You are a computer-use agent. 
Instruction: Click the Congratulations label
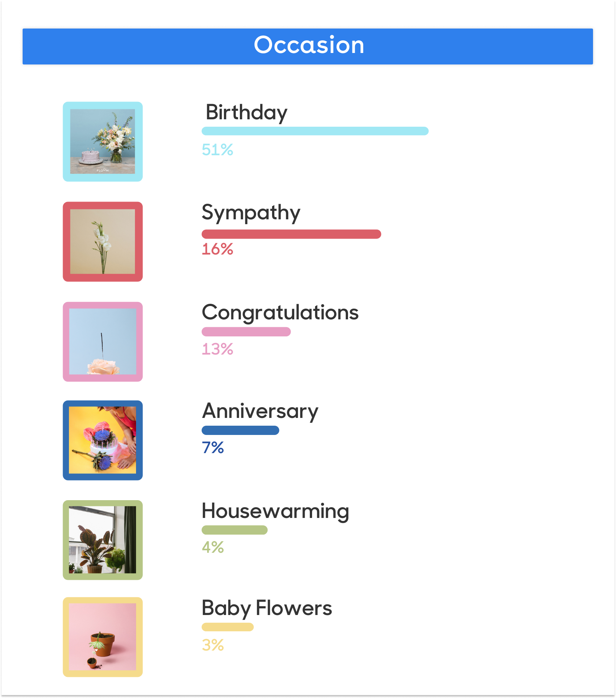(x=280, y=312)
